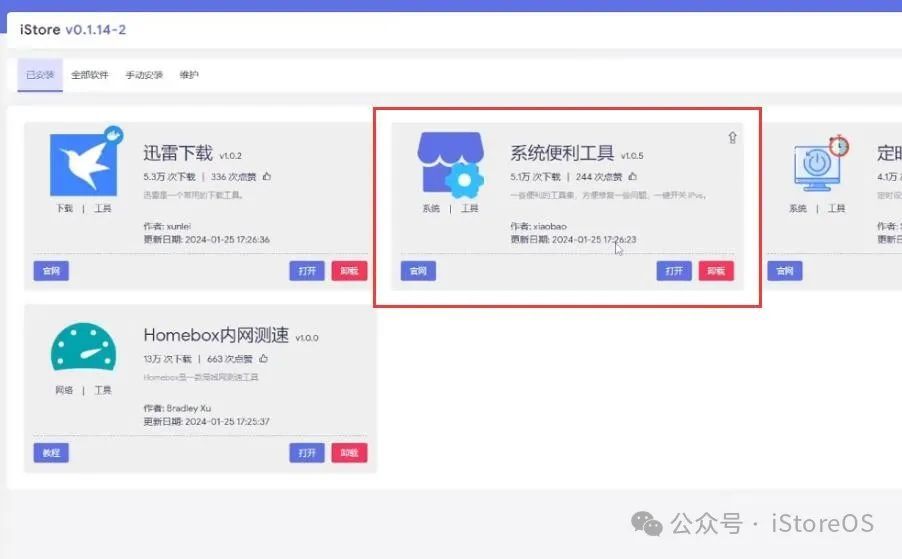Click the 5.1万 次下载 count text
Screen dimensions: 902x559
point(536,177)
